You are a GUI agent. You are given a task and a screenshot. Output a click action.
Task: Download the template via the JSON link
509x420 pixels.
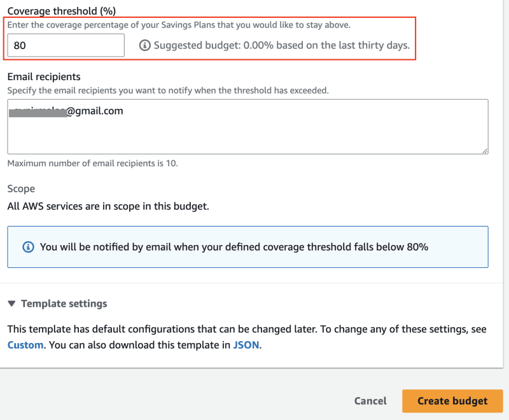(x=246, y=345)
